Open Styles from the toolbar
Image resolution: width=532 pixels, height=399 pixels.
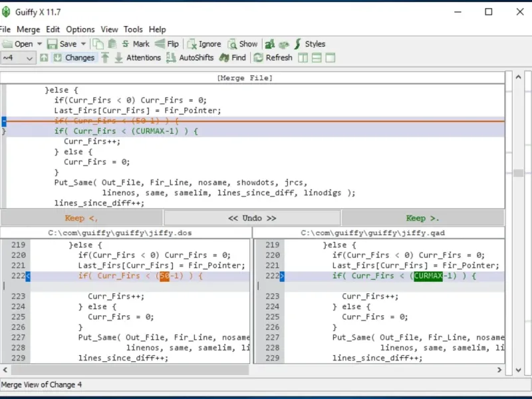tap(309, 44)
